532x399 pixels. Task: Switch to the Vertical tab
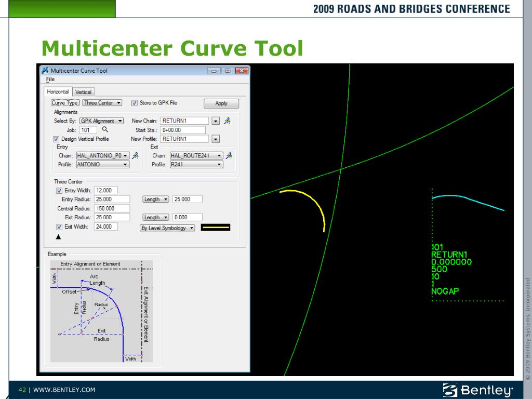(x=83, y=92)
